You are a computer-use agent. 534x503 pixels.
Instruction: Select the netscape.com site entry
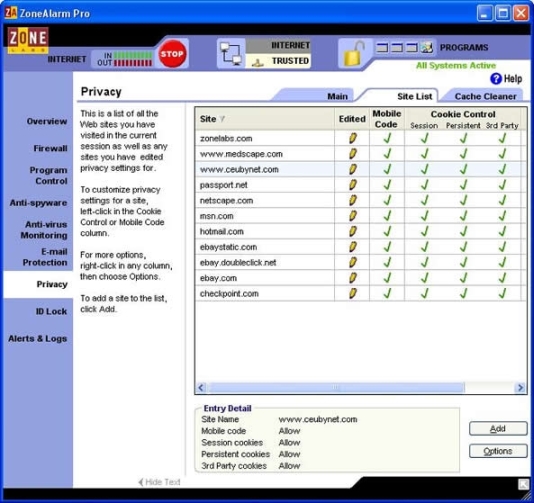(x=226, y=201)
